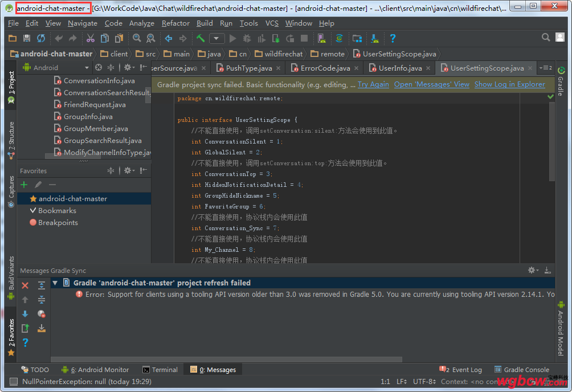Click the blue Help question mark in toolbar

393,38
